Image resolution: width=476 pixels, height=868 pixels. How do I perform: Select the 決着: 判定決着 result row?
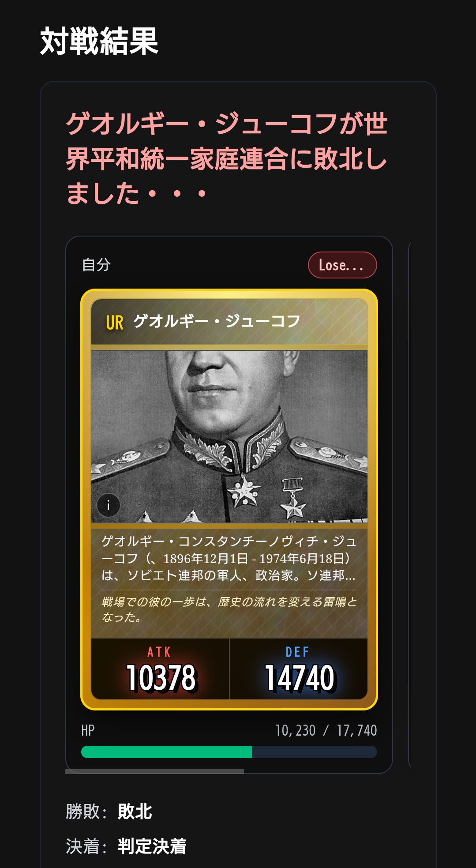click(126, 846)
